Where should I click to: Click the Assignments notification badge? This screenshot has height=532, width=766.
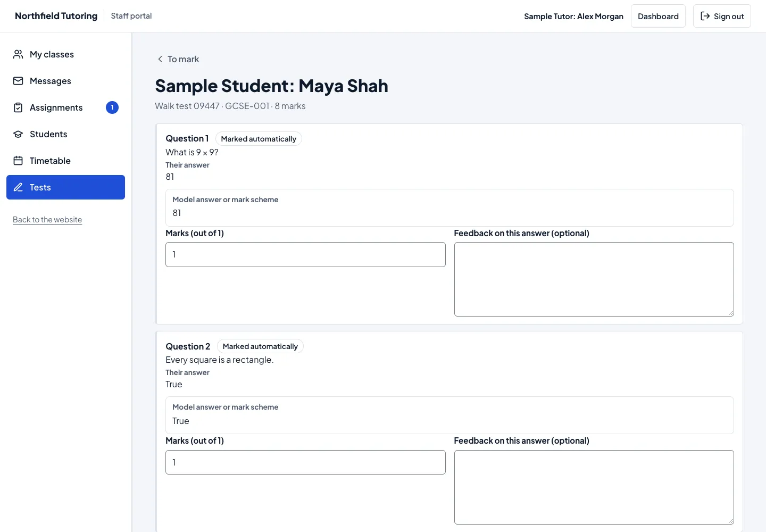tap(112, 107)
